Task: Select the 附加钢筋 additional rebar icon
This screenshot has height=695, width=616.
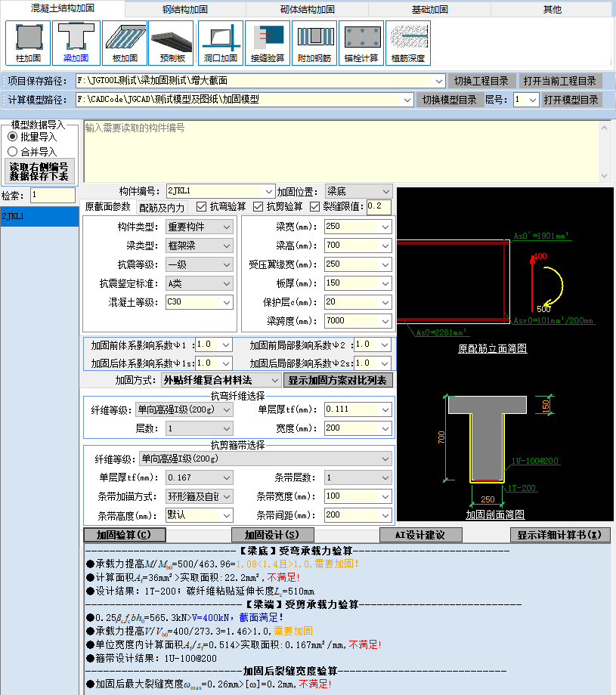Action: 314,42
